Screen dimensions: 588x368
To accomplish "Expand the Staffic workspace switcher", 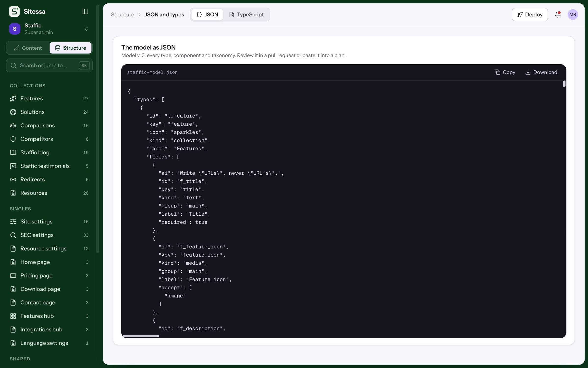I will [86, 29].
